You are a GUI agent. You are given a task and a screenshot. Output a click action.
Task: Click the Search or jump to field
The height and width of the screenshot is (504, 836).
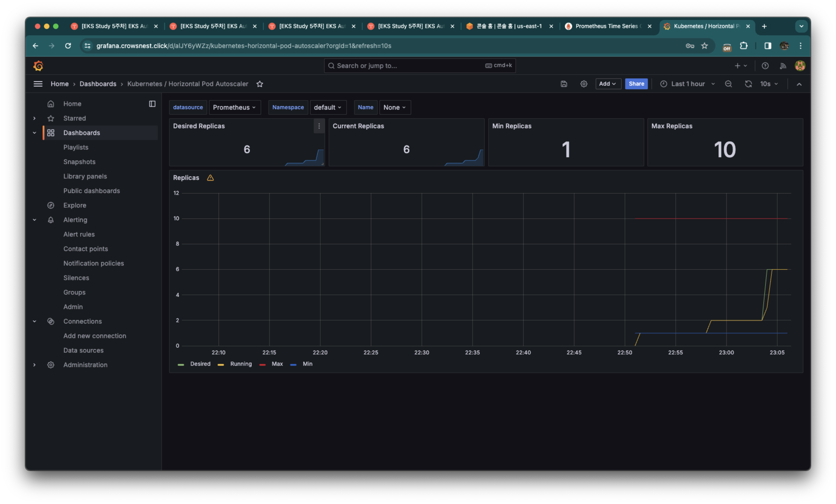[x=407, y=66]
